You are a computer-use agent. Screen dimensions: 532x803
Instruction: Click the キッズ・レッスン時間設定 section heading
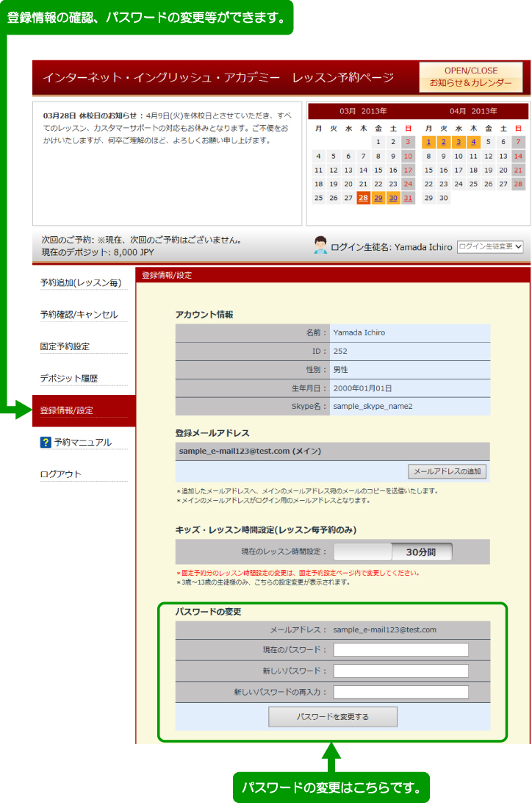click(x=266, y=529)
